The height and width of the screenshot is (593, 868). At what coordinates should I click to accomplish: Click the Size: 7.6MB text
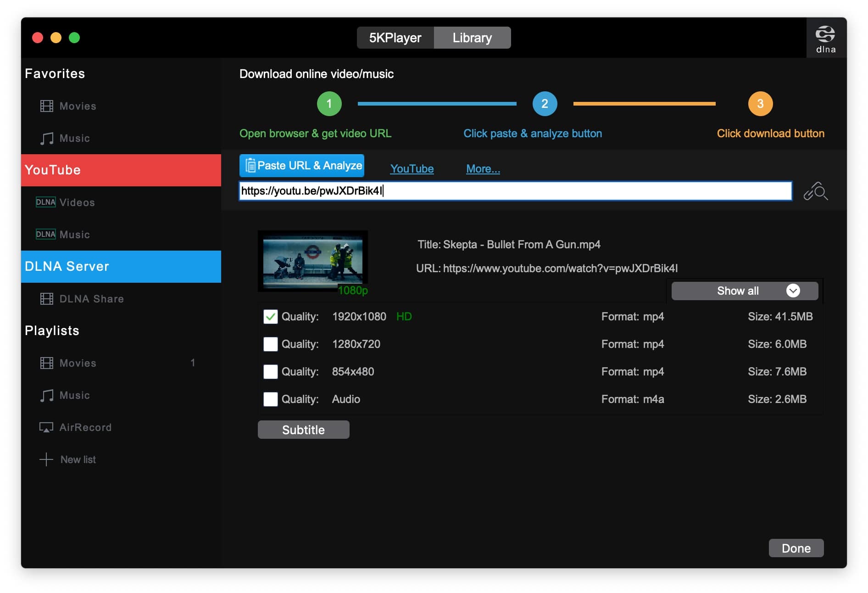click(777, 372)
